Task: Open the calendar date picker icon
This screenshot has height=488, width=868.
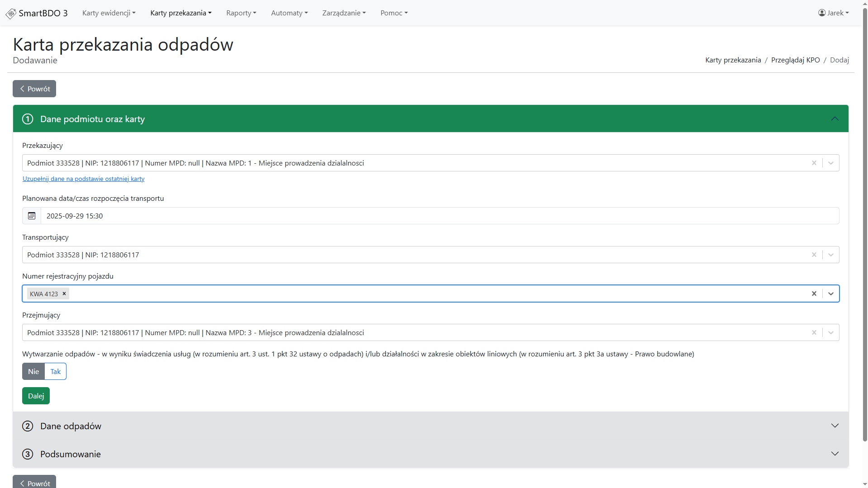Action: pos(32,216)
